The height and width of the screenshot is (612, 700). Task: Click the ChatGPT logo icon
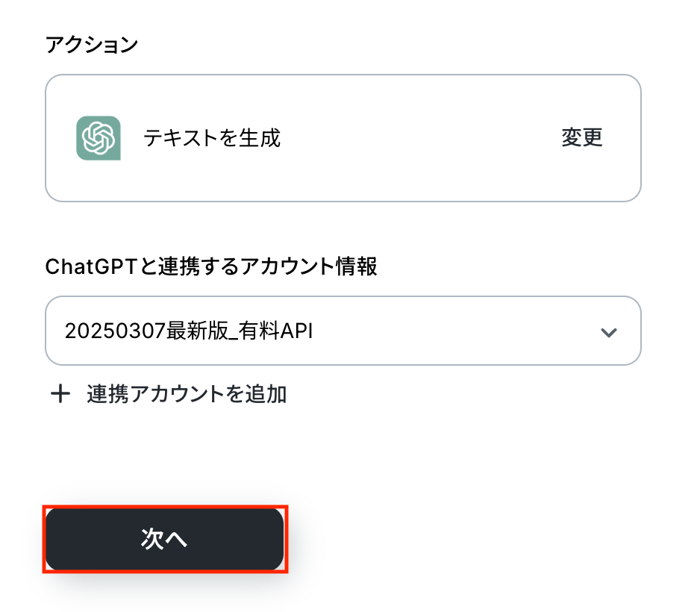98,138
